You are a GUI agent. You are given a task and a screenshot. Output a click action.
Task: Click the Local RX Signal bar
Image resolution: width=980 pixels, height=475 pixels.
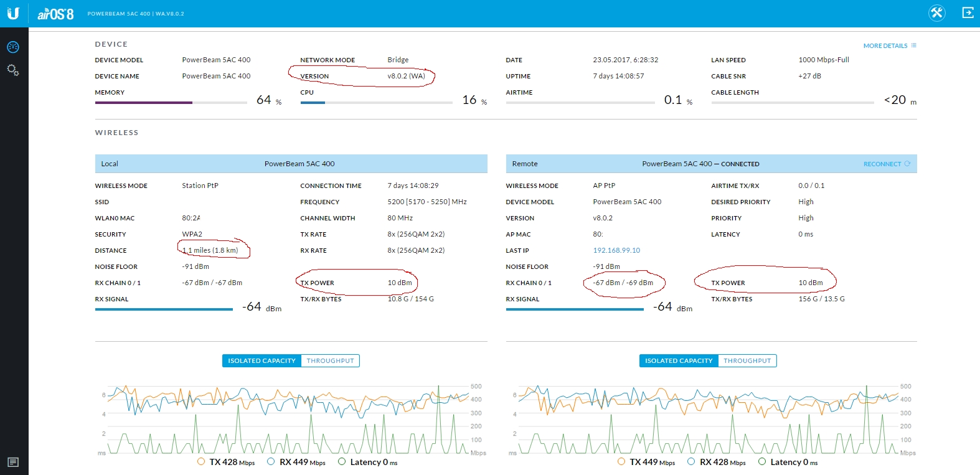click(x=164, y=309)
